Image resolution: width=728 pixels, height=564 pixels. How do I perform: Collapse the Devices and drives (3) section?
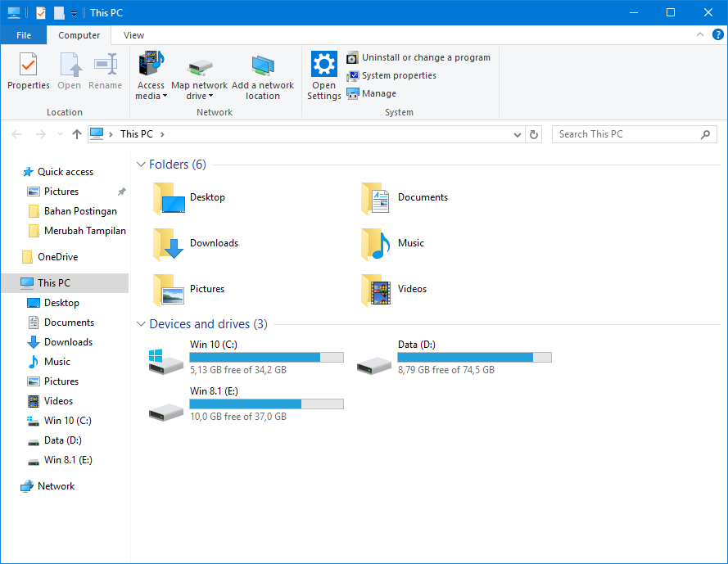tap(141, 323)
